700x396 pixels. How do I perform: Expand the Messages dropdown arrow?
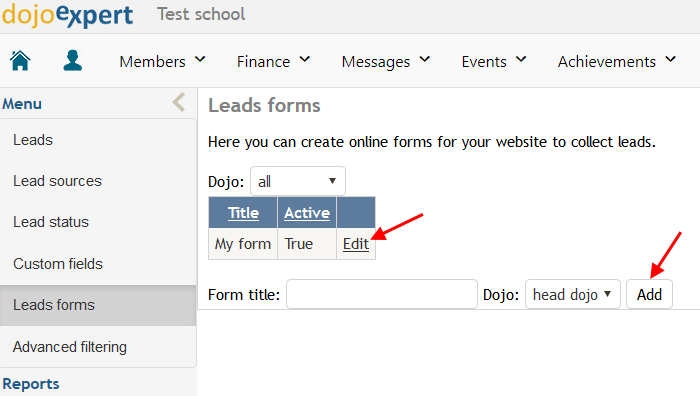(x=425, y=59)
